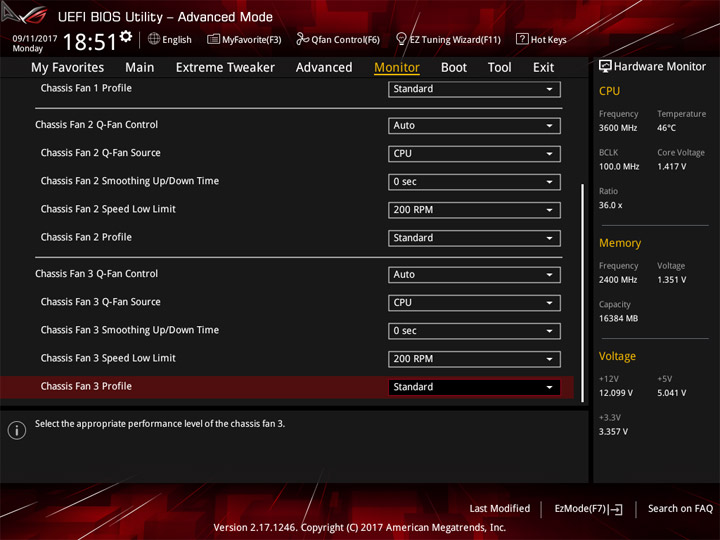
Task: Click CPU temperature value 46°C
Action: [666, 128]
